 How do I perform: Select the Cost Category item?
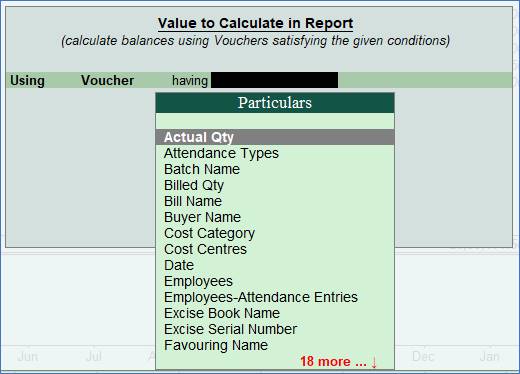[x=209, y=233]
